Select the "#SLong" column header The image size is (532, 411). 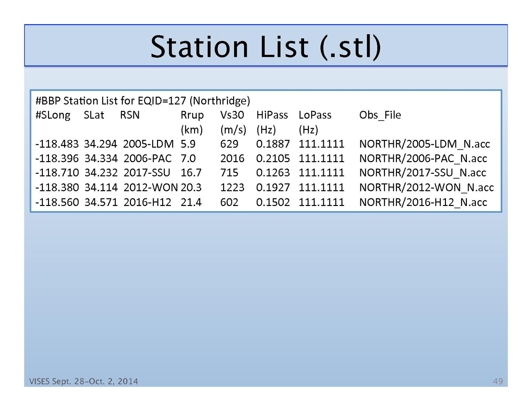pos(53,115)
